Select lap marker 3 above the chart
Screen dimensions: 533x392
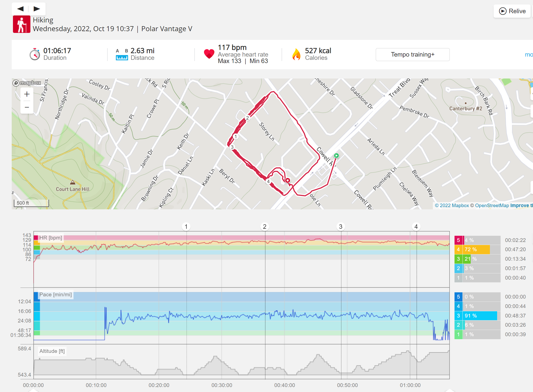click(341, 227)
